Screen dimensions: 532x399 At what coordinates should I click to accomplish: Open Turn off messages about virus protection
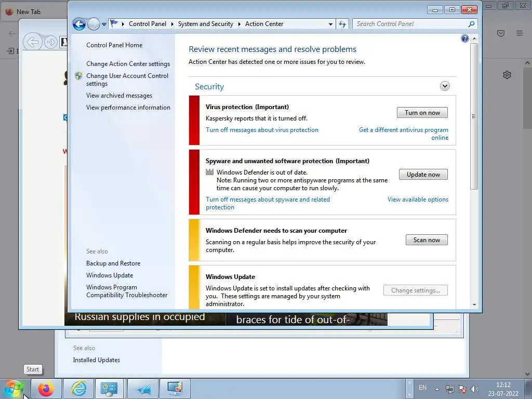[x=262, y=130]
